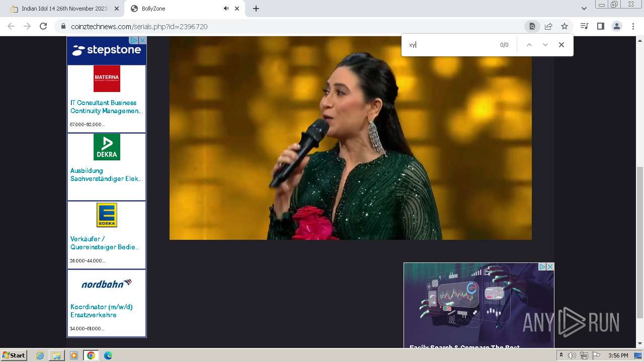Image resolution: width=644 pixels, height=362 pixels.
Task: Close the Indian Idol 14 tab
Action: point(117,9)
